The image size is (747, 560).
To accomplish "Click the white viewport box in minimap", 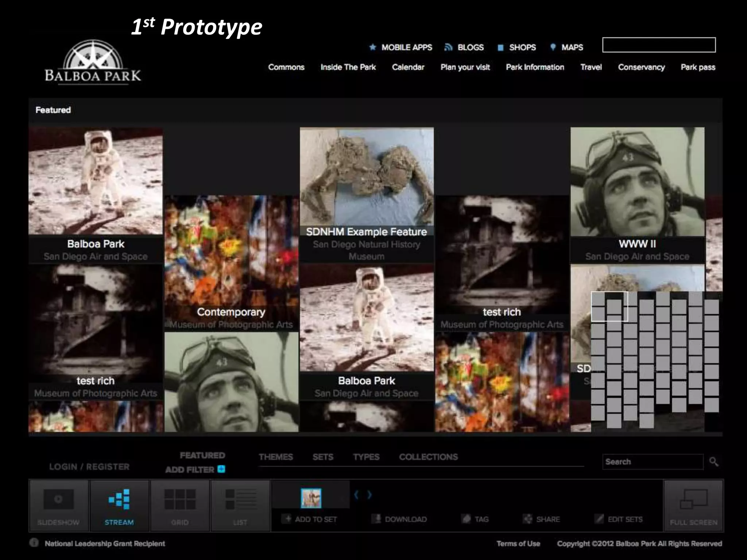I will coord(609,307).
